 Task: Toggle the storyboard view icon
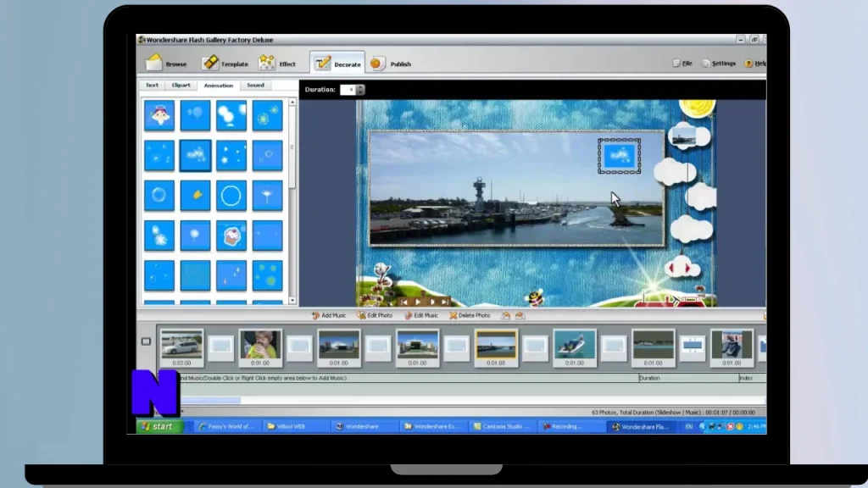click(146, 341)
